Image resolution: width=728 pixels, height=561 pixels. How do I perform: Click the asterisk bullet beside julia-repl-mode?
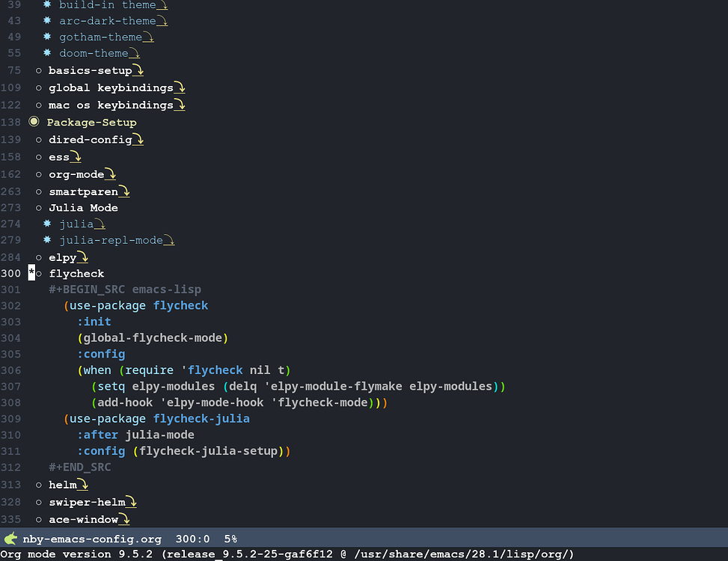point(46,239)
